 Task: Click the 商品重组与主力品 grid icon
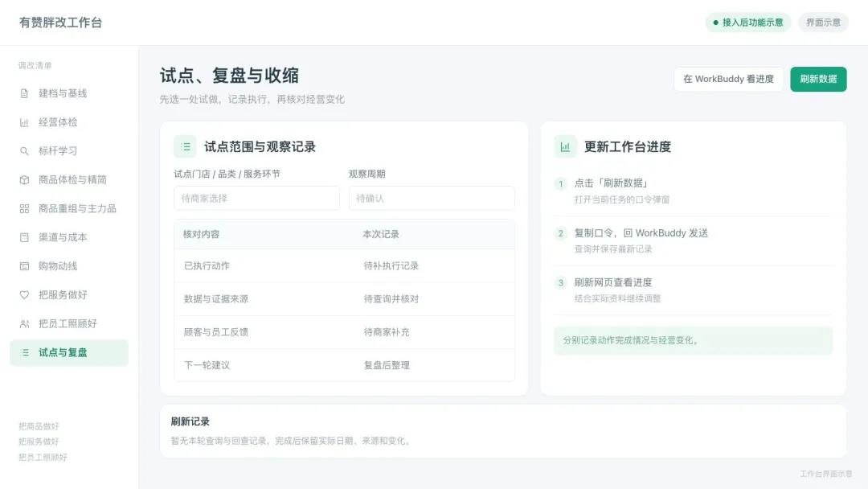[24, 209]
